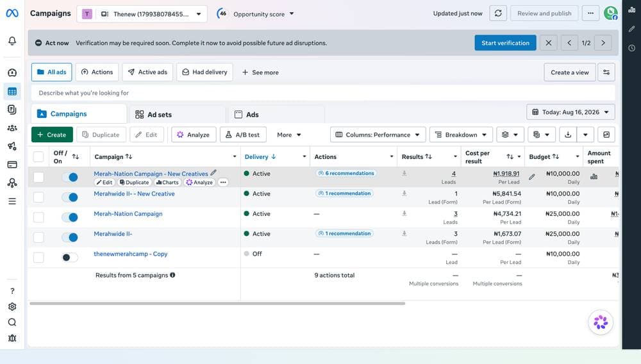Open the Breakdown dropdown
This screenshot has width=641, height=364.
tap(461, 135)
